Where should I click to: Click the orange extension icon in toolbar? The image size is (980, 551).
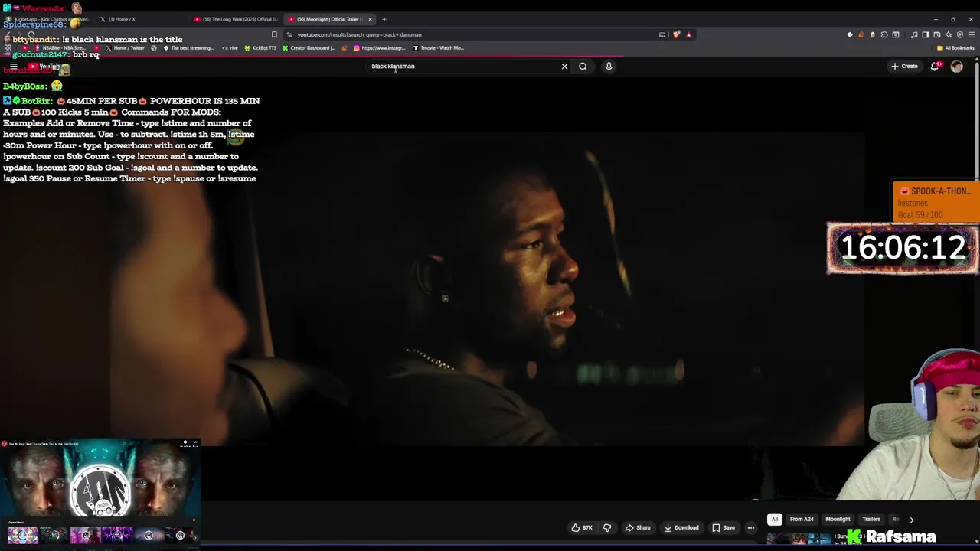(861, 34)
